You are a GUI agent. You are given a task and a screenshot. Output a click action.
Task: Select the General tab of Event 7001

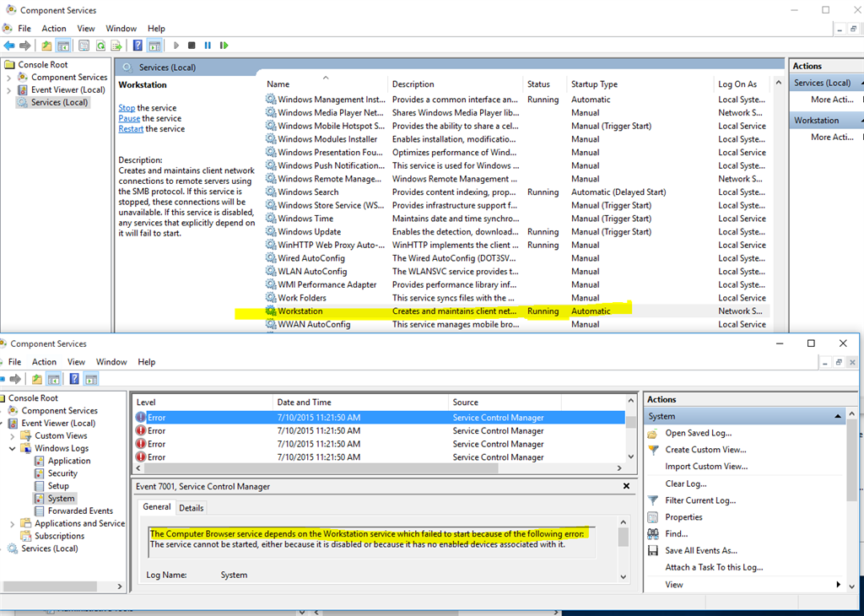click(x=157, y=507)
